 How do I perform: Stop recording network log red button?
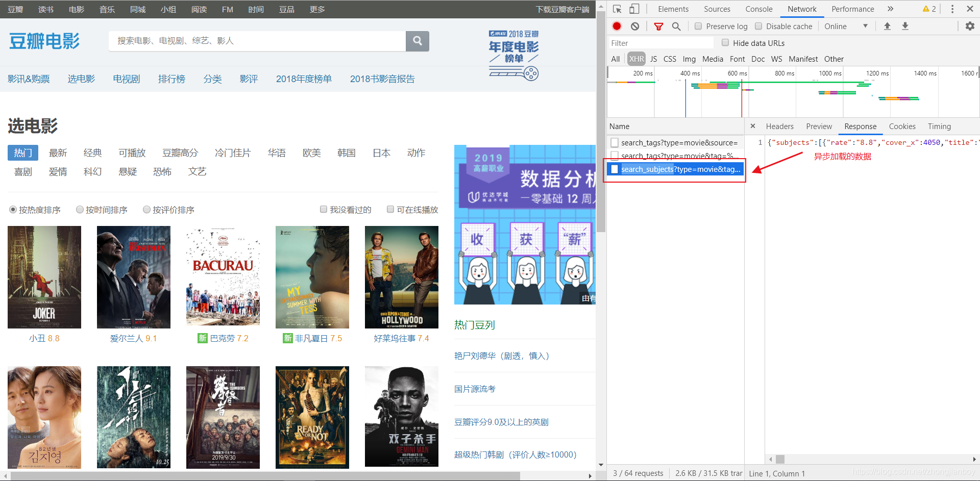[617, 26]
